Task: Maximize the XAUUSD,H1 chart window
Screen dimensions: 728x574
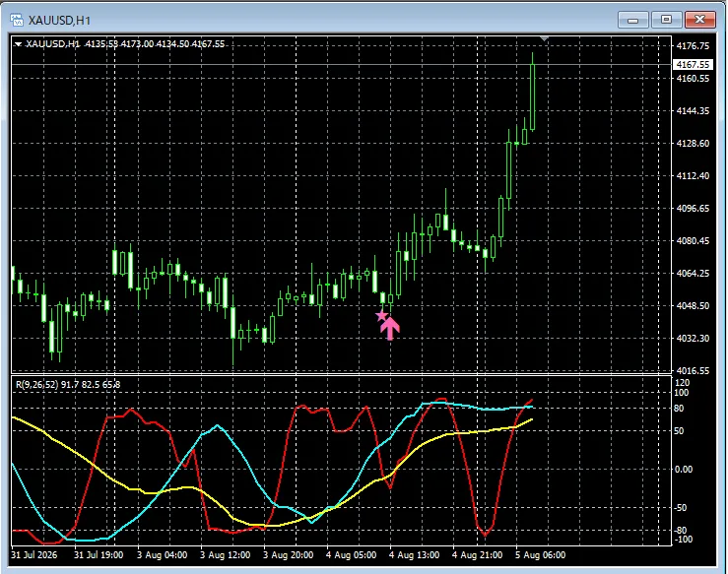Action: point(666,20)
